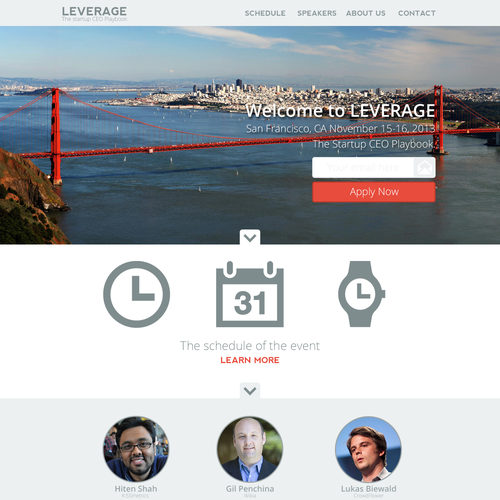Expand the down chevron below hero image

pyautogui.click(x=250, y=237)
